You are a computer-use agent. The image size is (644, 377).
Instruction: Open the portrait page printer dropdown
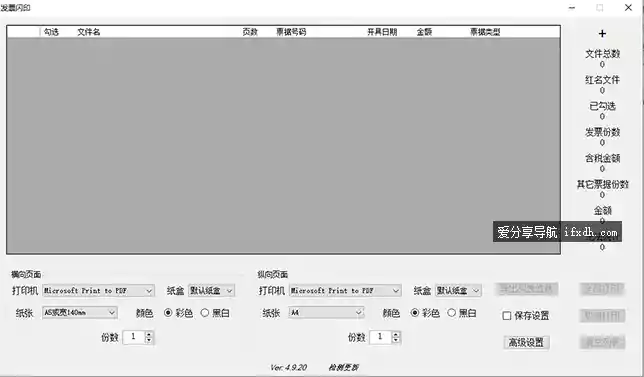click(x=345, y=291)
